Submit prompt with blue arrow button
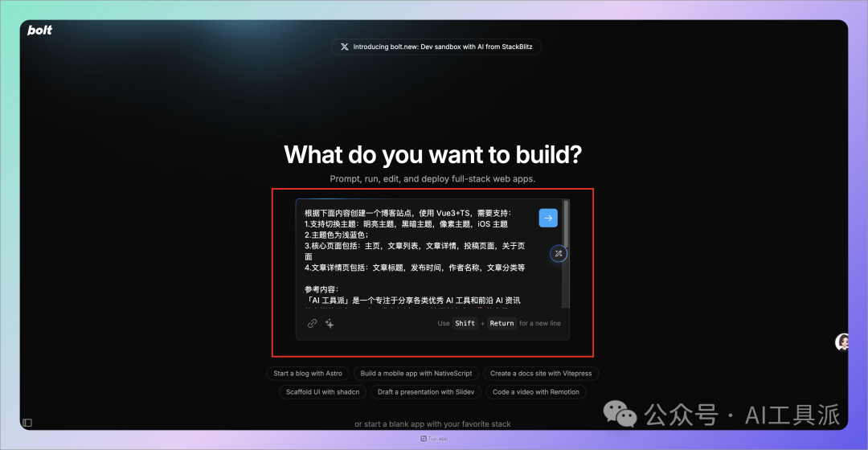 point(548,218)
